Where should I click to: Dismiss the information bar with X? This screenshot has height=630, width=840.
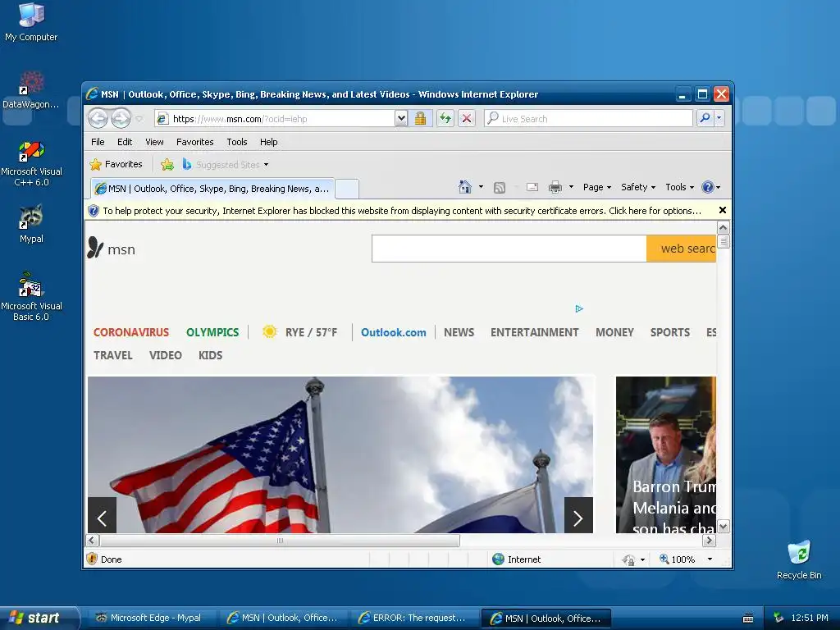(x=722, y=210)
